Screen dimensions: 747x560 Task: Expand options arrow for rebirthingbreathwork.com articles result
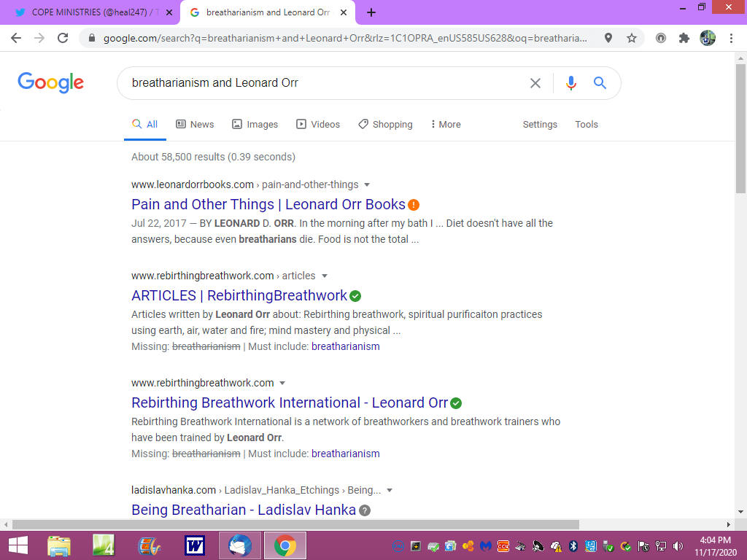[x=325, y=276]
